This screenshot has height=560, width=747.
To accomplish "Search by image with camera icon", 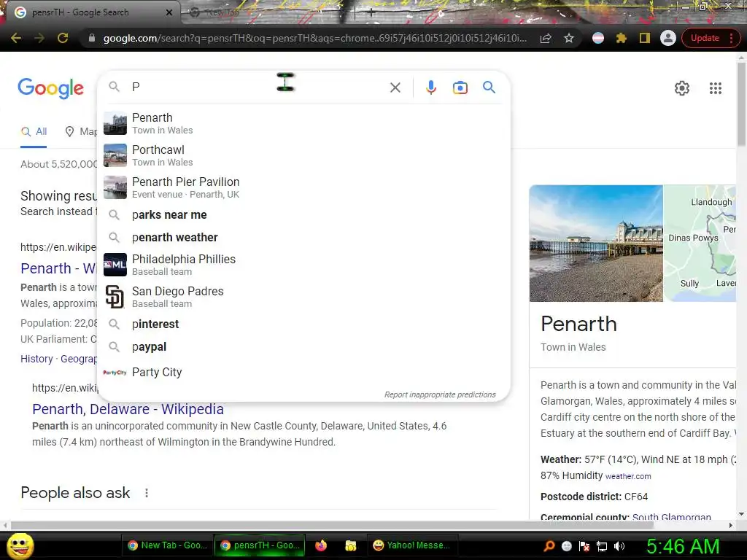I will (460, 87).
